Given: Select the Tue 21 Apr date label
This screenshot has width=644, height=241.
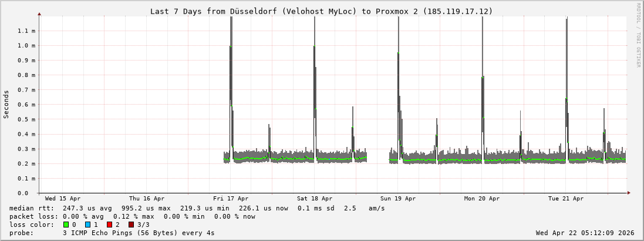Looking at the screenshot, I should click(x=566, y=199).
